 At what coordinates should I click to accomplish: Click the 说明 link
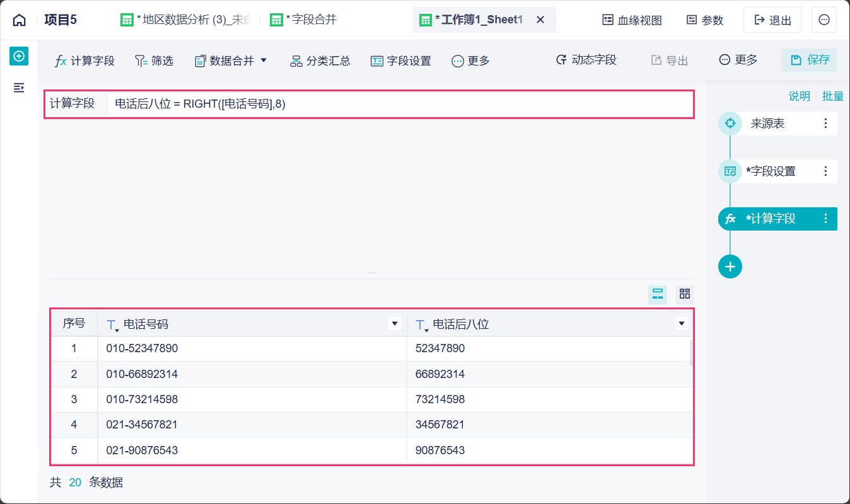pyautogui.click(x=799, y=96)
